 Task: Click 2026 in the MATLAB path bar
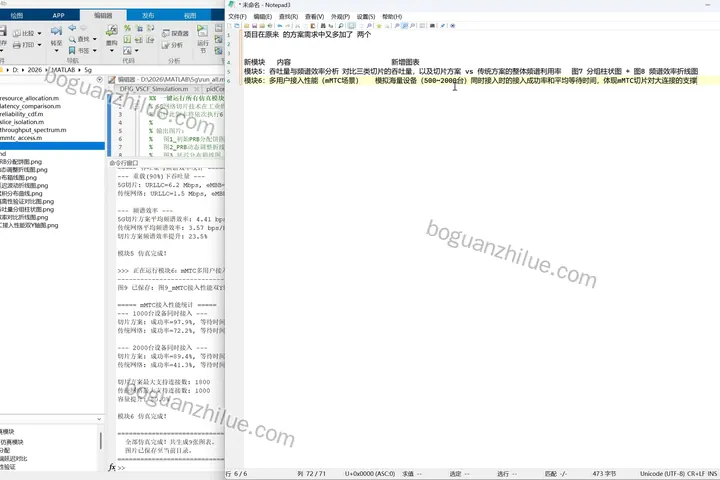coord(34,70)
